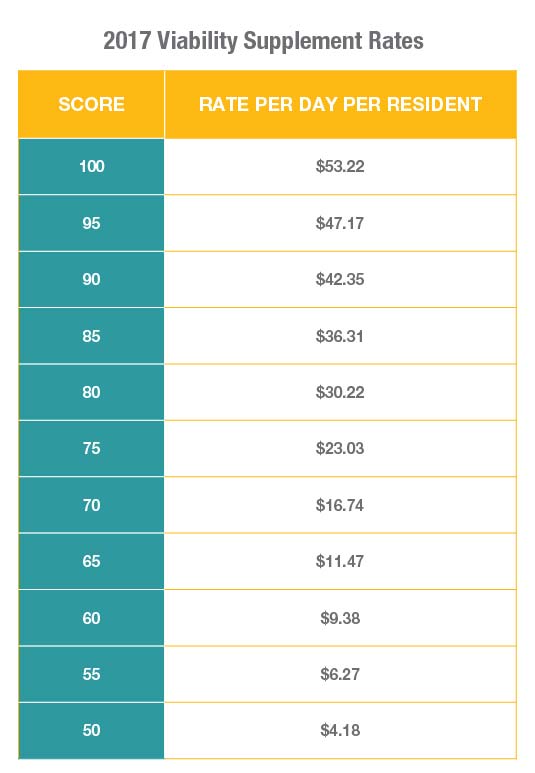Screen dimensions: 535x773
Task: Select the score 50 cell
Action: (91, 731)
